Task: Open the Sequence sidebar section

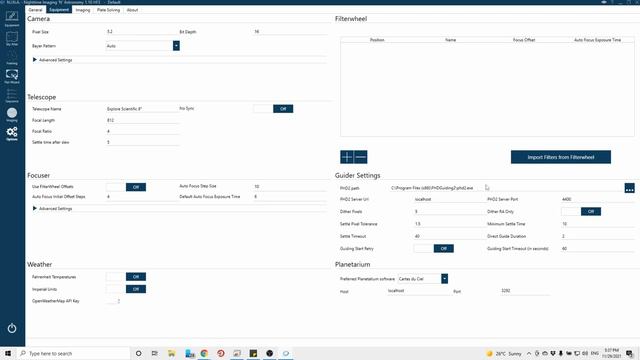Action: [12, 95]
